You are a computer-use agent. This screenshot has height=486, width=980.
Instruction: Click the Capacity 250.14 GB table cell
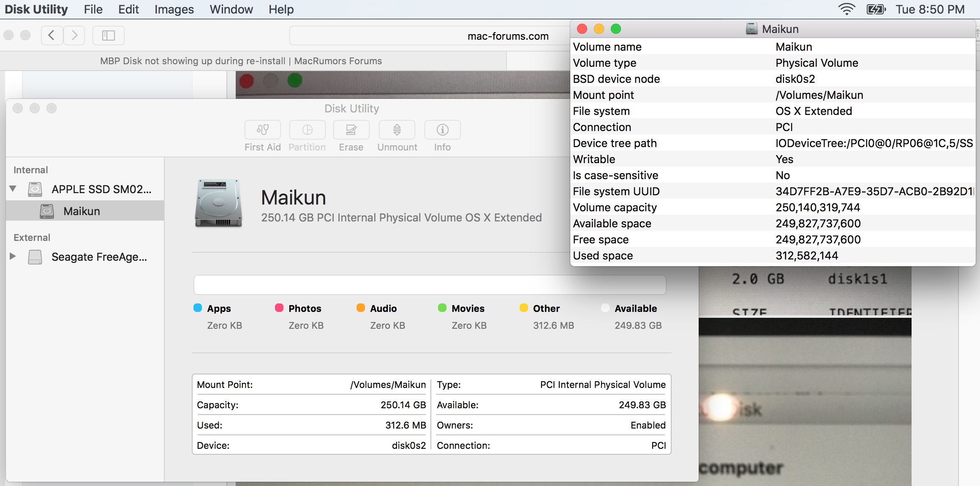pyautogui.click(x=311, y=405)
